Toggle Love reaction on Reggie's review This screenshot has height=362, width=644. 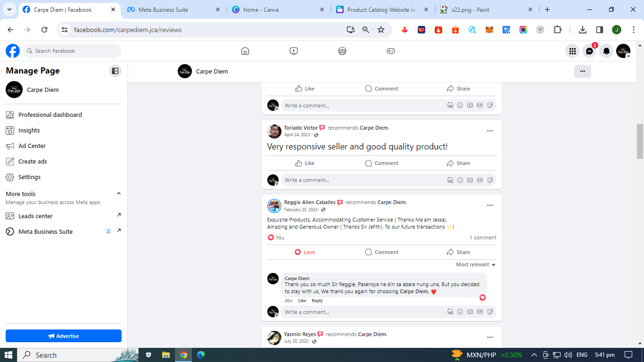305,252
